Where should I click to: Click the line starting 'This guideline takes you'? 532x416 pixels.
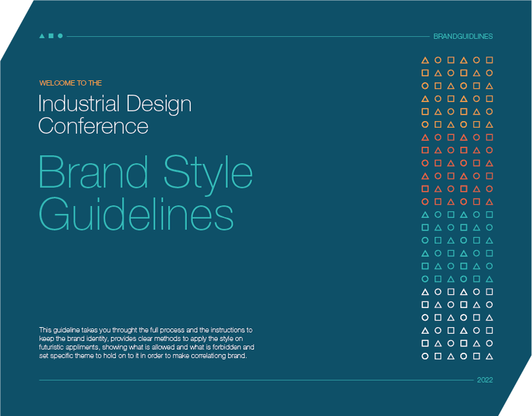point(146,330)
